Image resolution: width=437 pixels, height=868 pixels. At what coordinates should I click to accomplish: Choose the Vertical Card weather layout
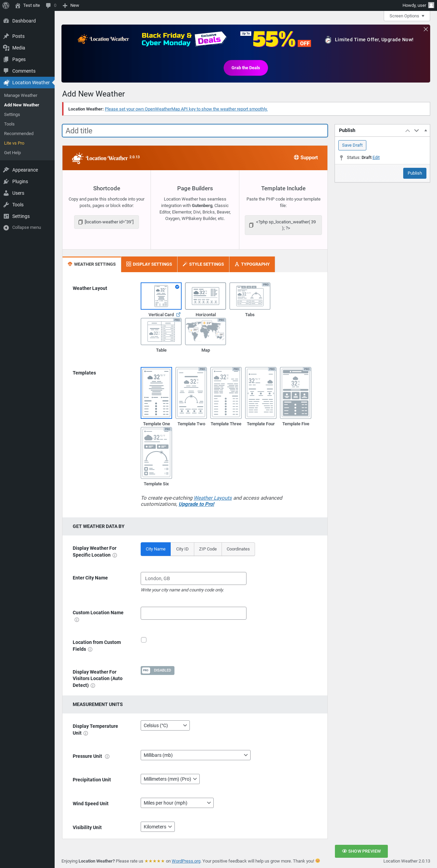pos(161,296)
